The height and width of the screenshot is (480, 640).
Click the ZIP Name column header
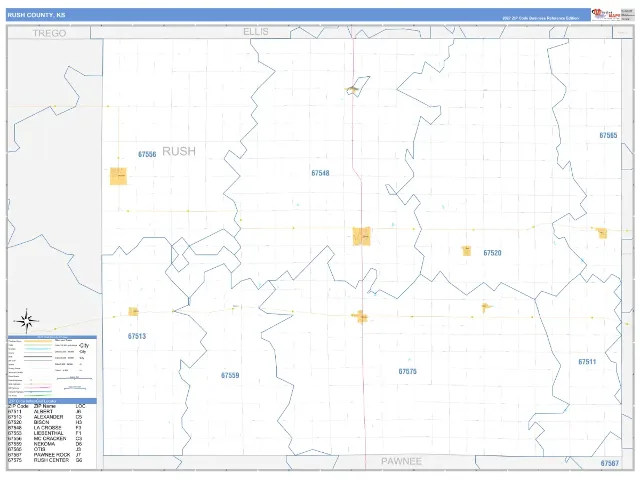click(x=44, y=406)
